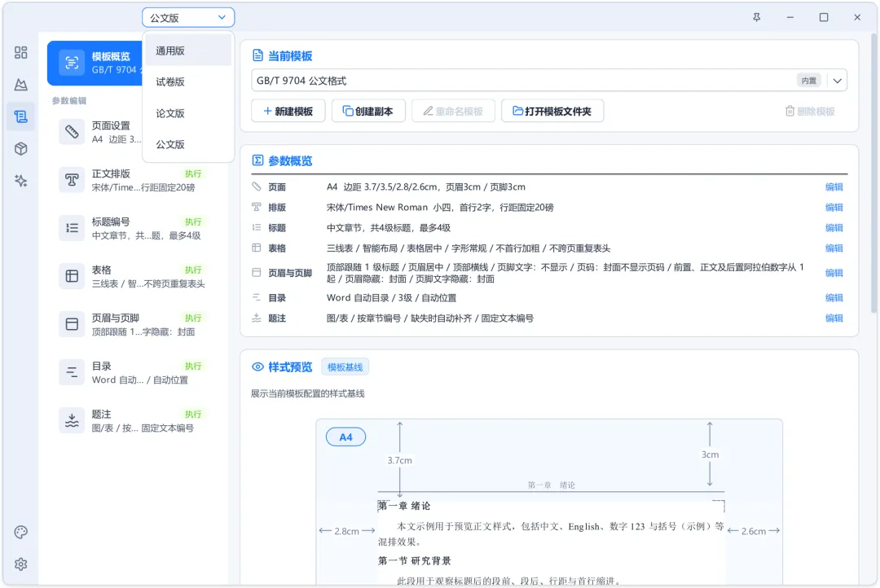Viewport: 880px width, 588px height.
Task: Click the 创建副本 button
Action: tap(368, 111)
